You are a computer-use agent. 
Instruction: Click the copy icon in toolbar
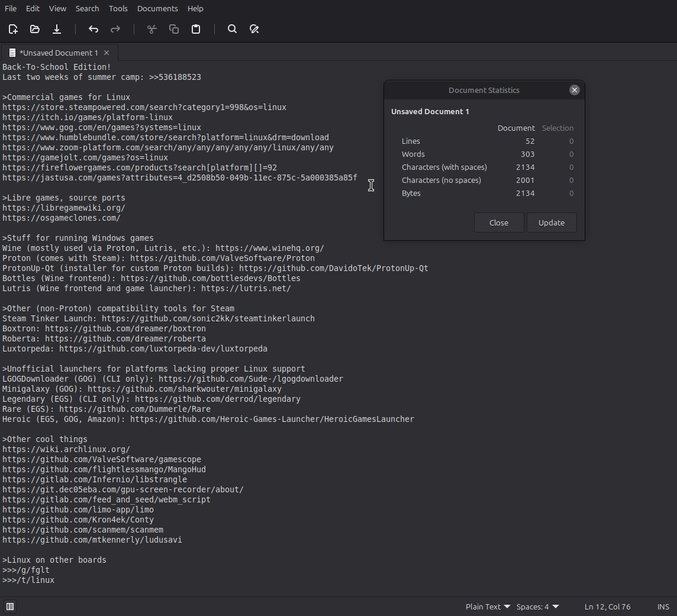pos(174,29)
